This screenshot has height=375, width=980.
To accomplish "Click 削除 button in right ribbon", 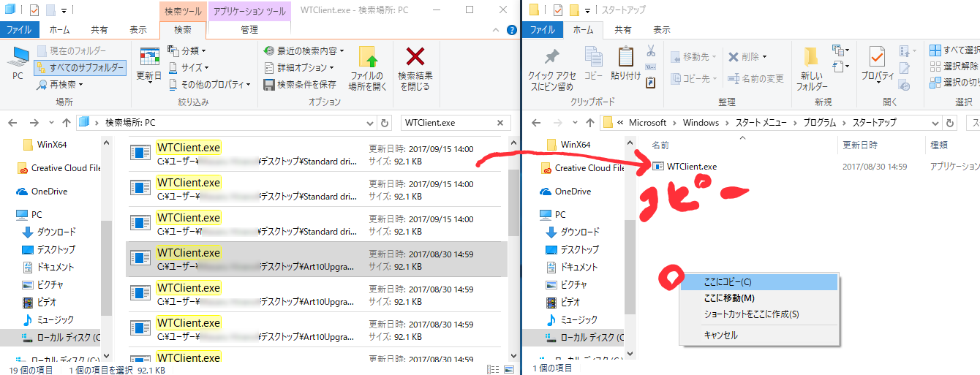I will tap(747, 56).
